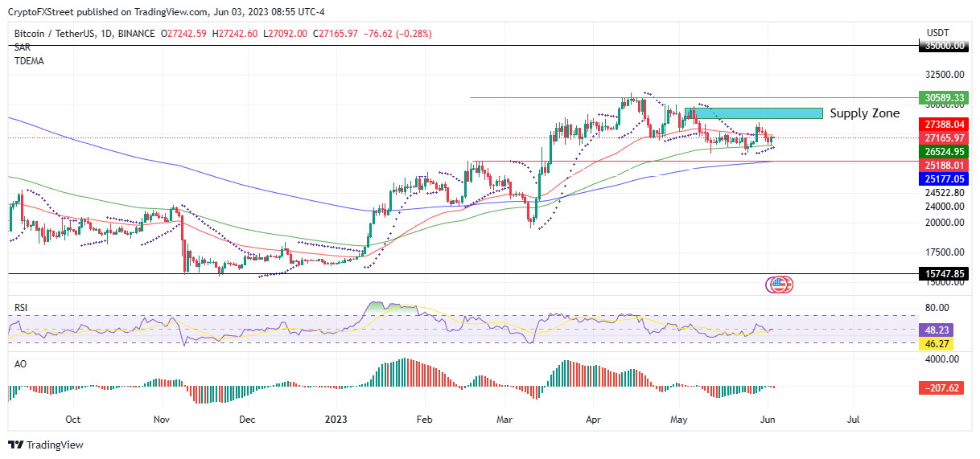The image size is (980, 459).
Task: Click the 30589.33 green price label
Action: [x=943, y=97]
